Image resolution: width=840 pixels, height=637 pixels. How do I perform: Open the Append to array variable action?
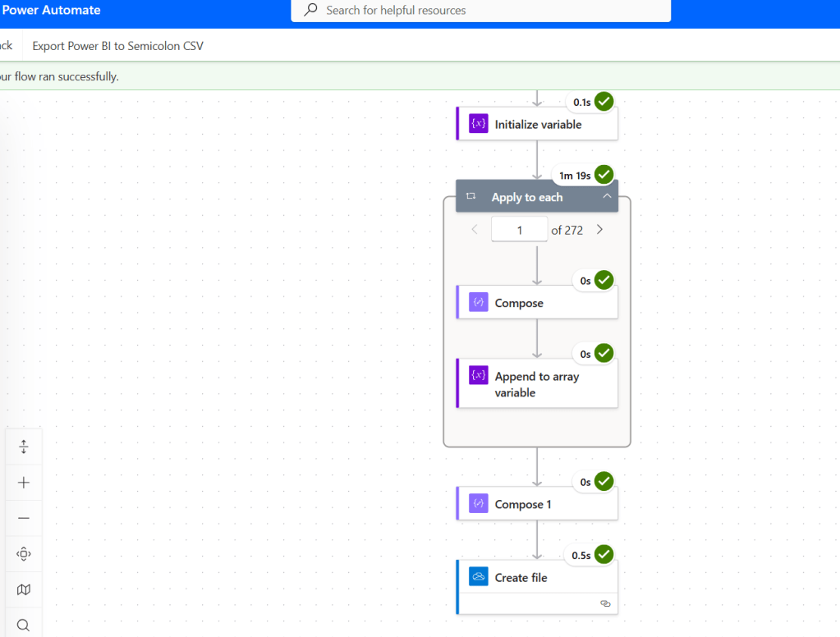click(x=538, y=383)
